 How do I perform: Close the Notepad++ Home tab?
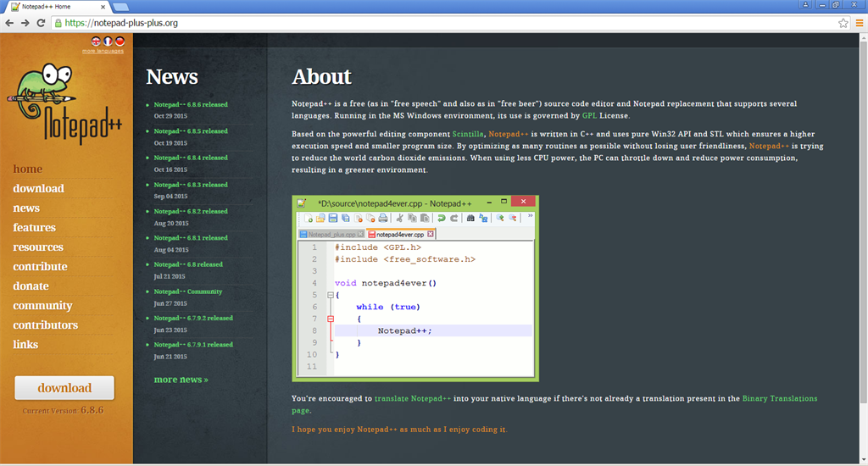(103, 7)
